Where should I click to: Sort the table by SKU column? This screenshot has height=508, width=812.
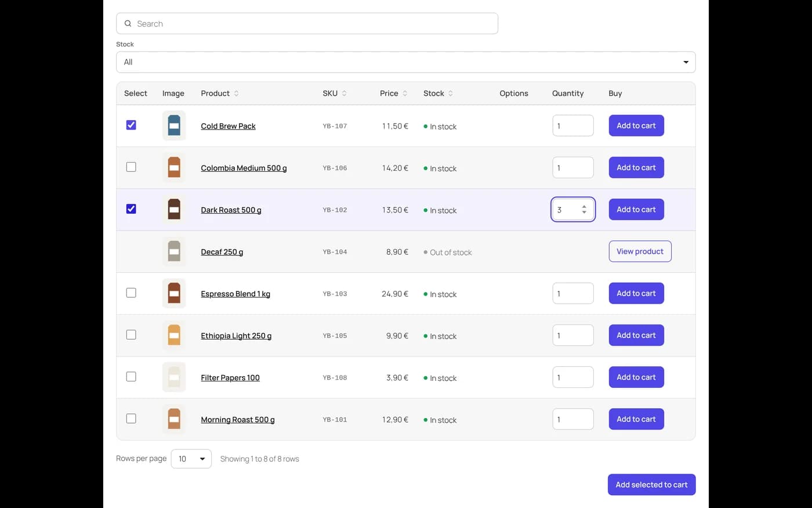[335, 93]
